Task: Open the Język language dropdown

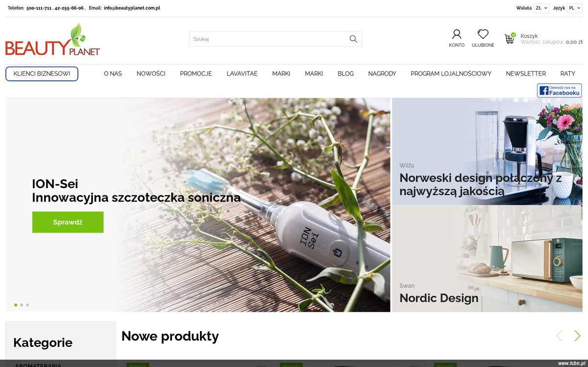Action: click(574, 8)
